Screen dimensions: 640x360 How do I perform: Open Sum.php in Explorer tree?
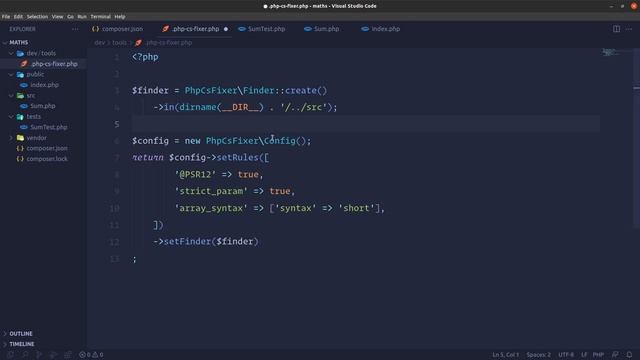click(x=43, y=106)
